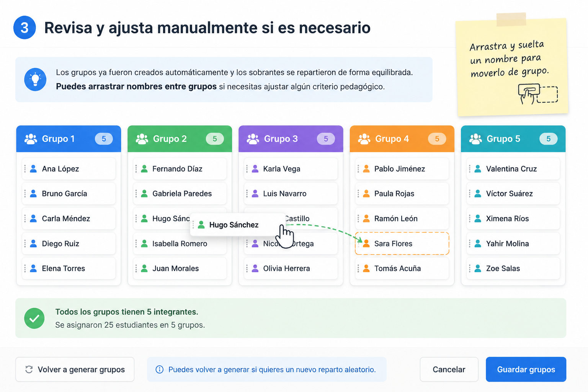Image resolution: width=588 pixels, height=392 pixels.
Task: Click the Grupo 1 people icon
Action: tap(31, 139)
